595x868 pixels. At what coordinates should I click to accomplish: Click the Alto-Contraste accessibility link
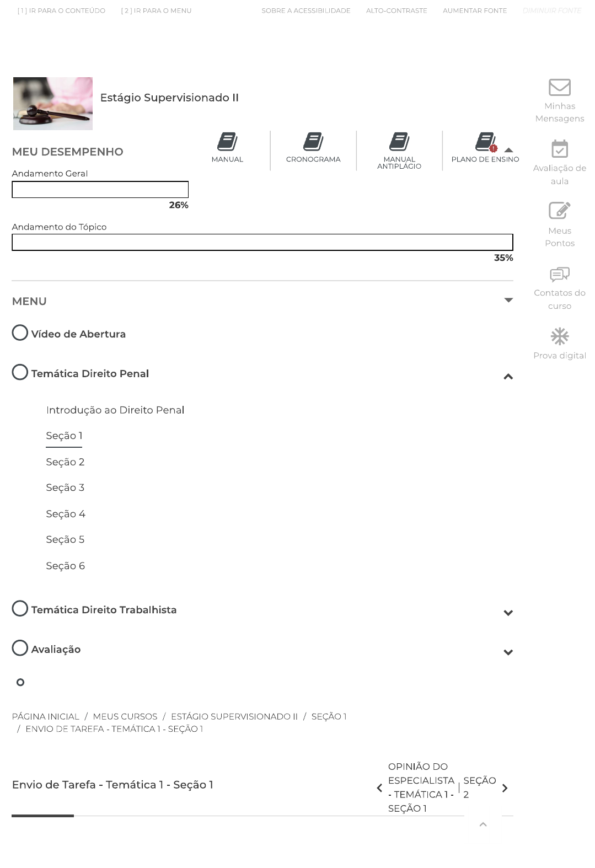click(x=396, y=10)
